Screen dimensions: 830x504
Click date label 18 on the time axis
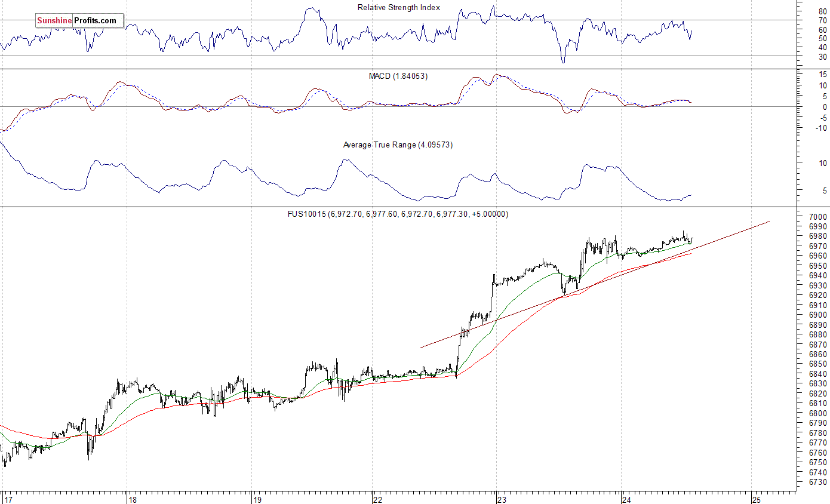coord(133,499)
